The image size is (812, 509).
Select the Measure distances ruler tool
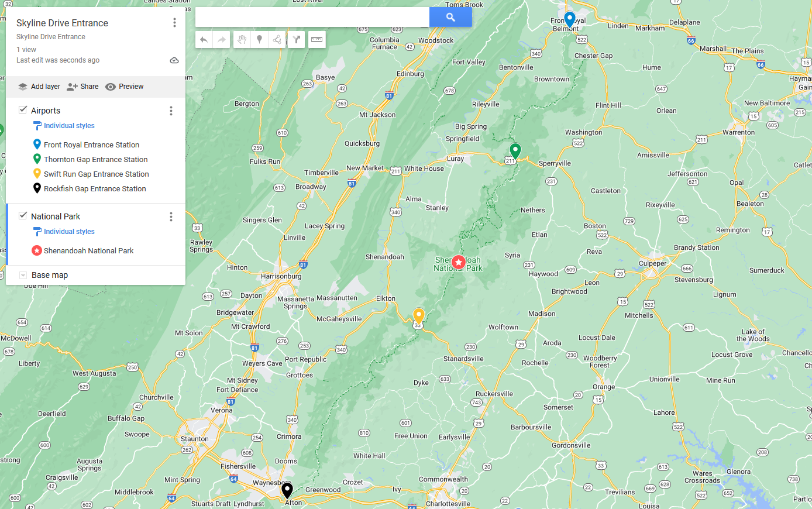[x=316, y=40]
